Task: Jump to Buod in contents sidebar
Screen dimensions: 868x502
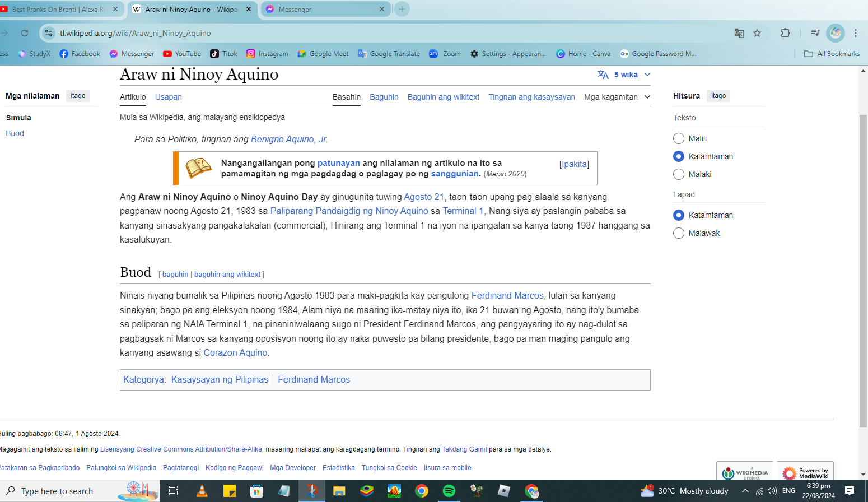Action: [15, 133]
